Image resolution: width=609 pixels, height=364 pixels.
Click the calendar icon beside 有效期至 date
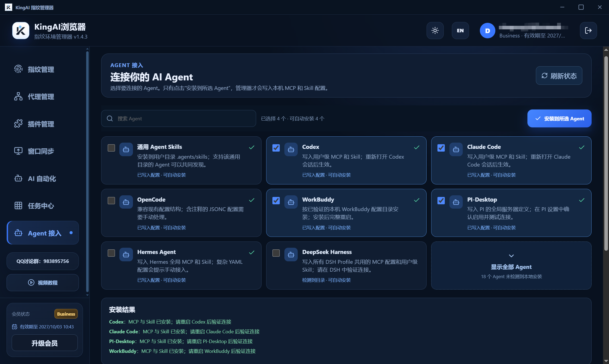pos(15,327)
